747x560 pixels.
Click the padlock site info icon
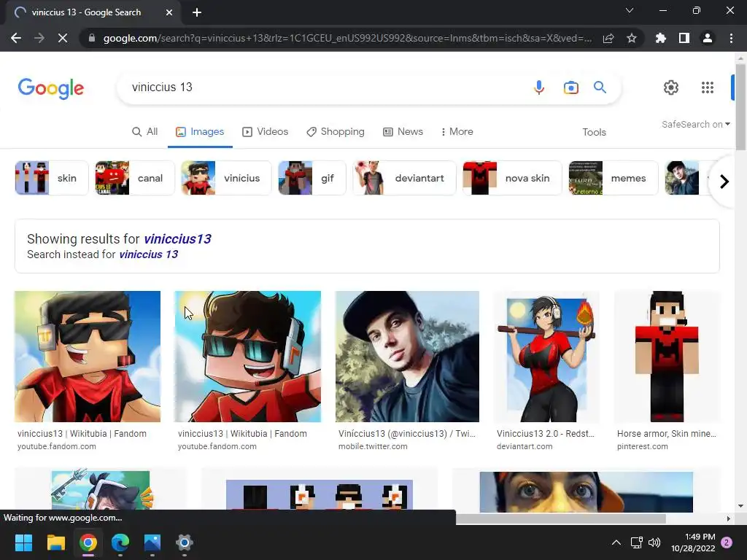tap(92, 38)
